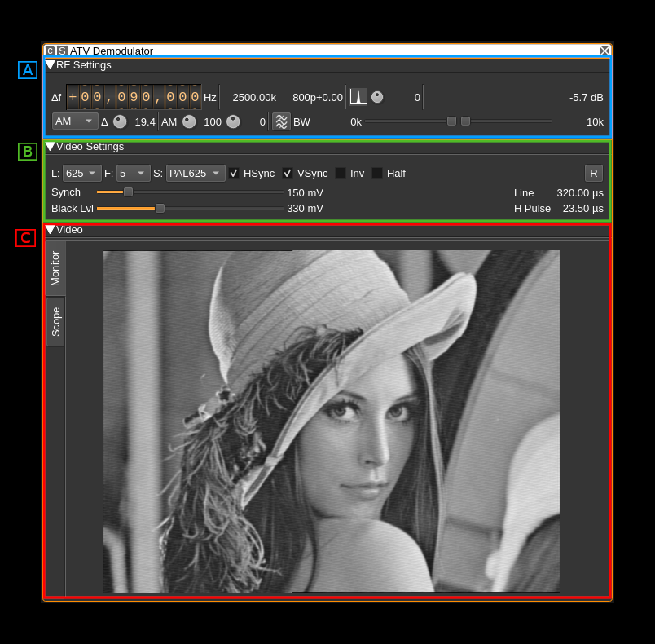Screen dimensions: 655x644
Task: Toggle the RF filter button
Action: (281, 121)
